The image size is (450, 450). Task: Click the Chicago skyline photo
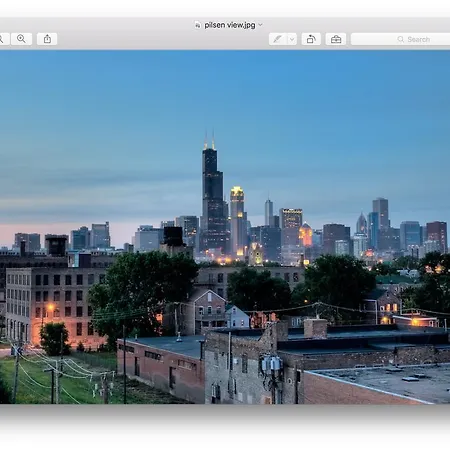click(225, 227)
